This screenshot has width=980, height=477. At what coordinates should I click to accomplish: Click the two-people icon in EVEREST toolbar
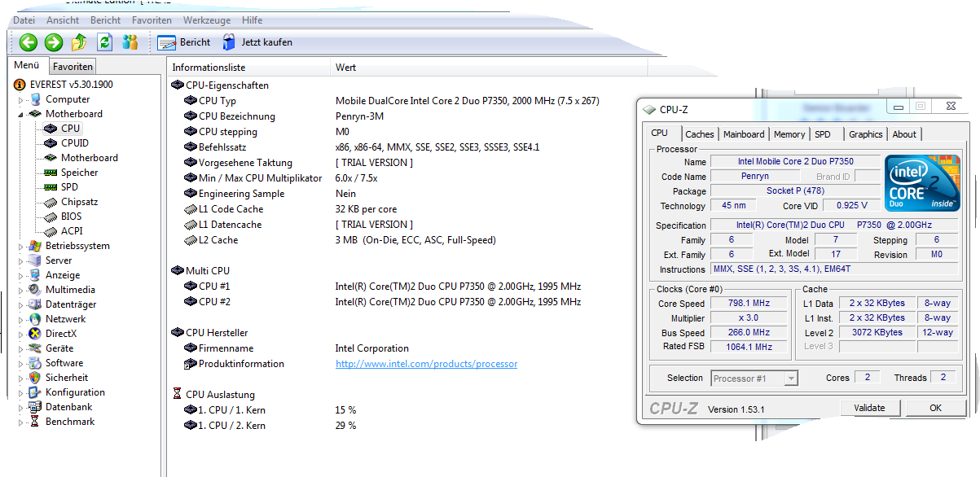click(130, 42)
